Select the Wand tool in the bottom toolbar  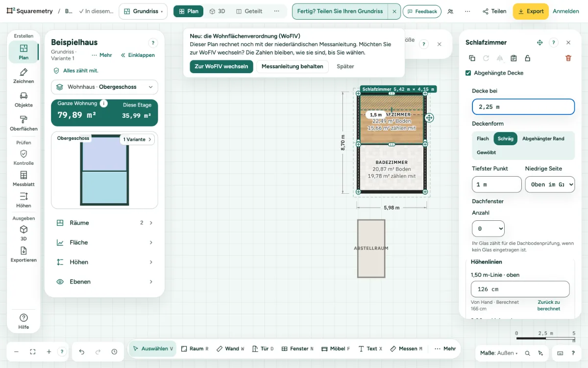230,349
